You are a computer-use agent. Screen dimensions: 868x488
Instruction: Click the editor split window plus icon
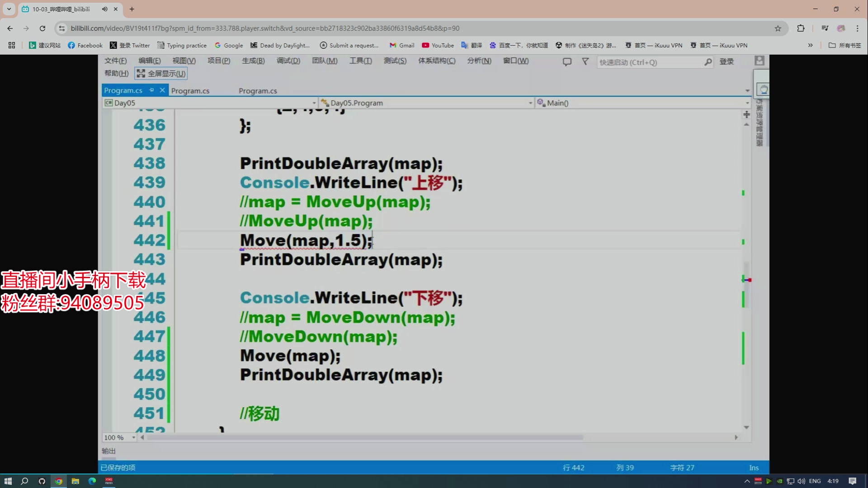746,115
